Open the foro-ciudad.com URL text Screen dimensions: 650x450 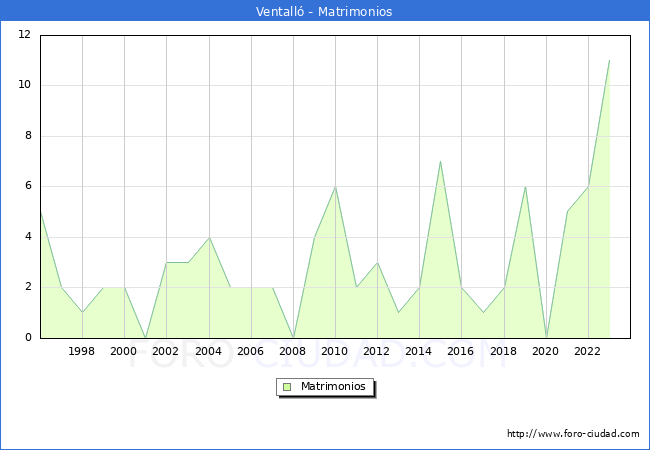pyautogui.click(x=573, y=434)
